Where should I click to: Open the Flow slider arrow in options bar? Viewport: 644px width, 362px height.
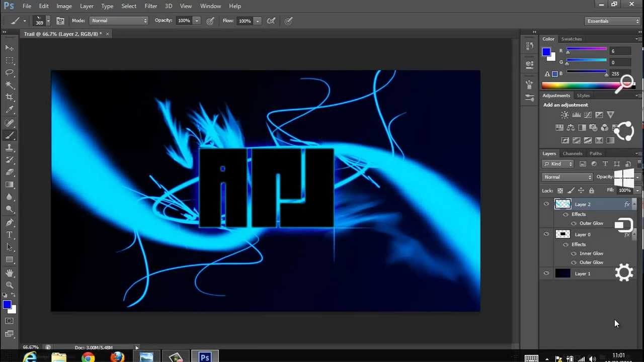coord(258,21)
